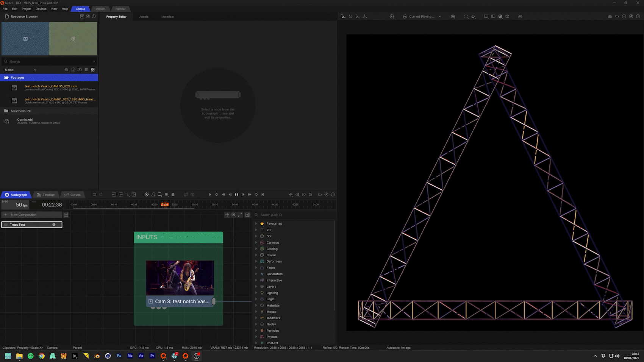Pause playback with the transport pause button
This screenshot has height=362, width=644.
(236, 195)
